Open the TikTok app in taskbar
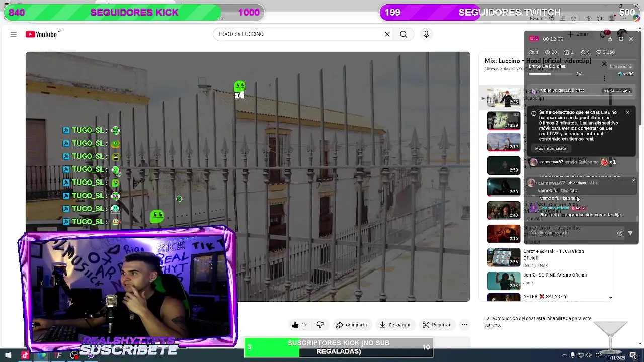644x362 pixels. click(25, 355)
